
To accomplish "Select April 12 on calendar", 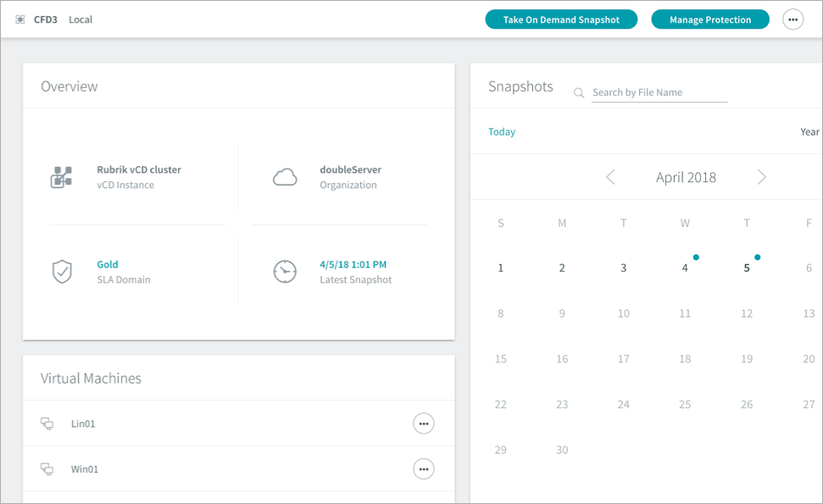I will tap(747, 313).
